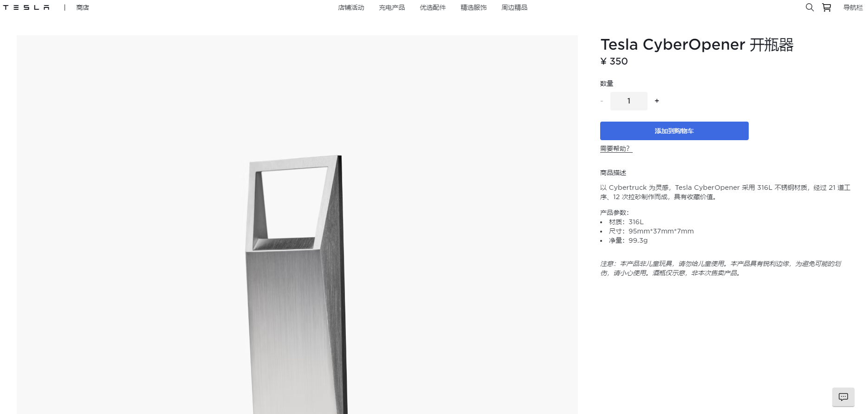Open the chat support bubble icon
The height and width of the screenshot is (414, 868).
coord(843,397)
